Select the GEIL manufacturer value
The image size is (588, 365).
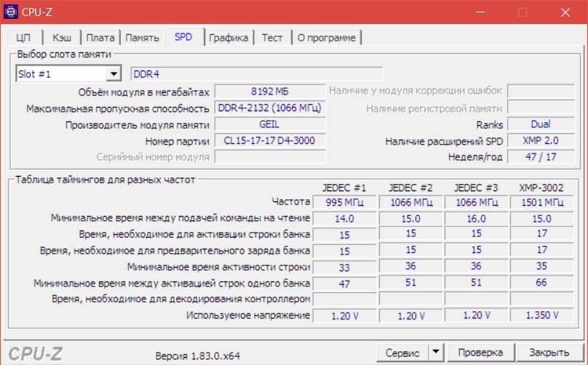270,124
